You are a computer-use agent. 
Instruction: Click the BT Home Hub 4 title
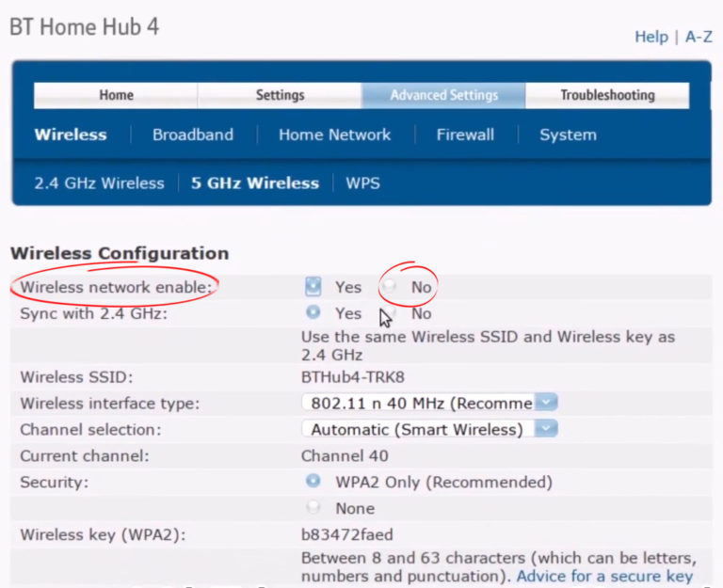[84, 26]
